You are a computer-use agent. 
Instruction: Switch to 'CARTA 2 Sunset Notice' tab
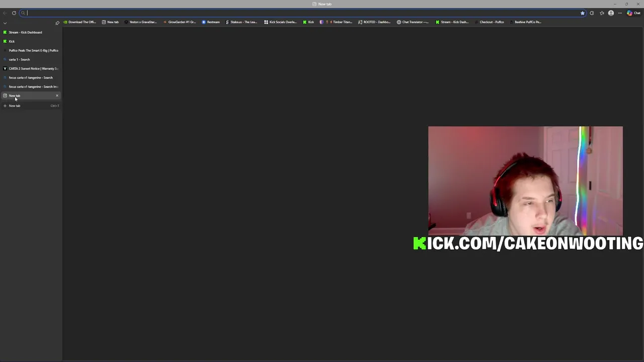coord(31,68)
